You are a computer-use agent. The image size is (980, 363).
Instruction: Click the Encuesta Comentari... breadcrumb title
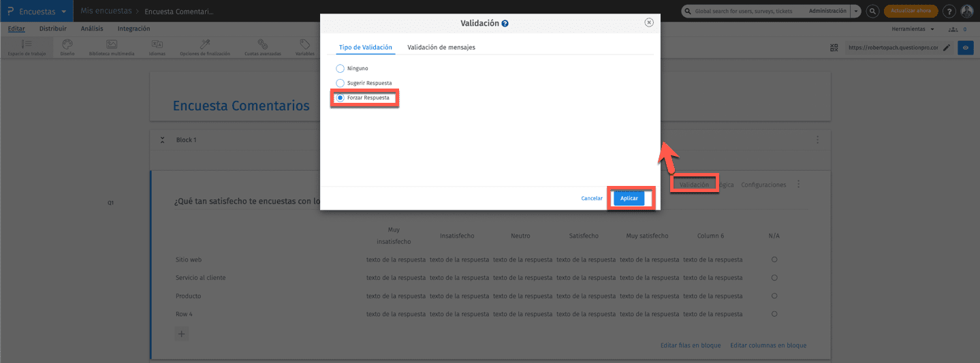click(x=179, y=12)
